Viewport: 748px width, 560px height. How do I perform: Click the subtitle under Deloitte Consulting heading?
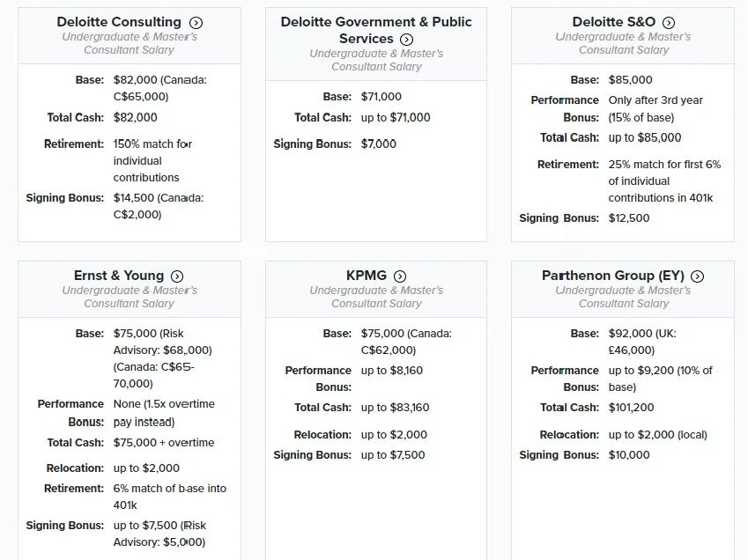pos(130,43)
